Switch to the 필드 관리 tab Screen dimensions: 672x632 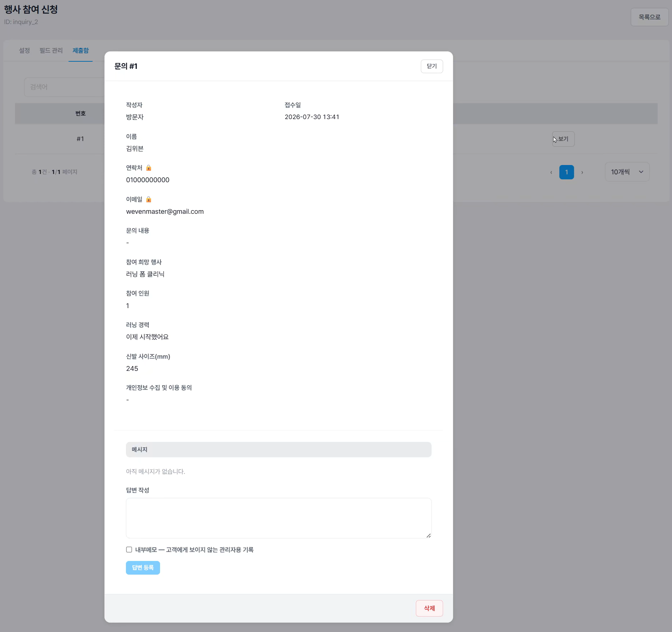coord(51,51)
